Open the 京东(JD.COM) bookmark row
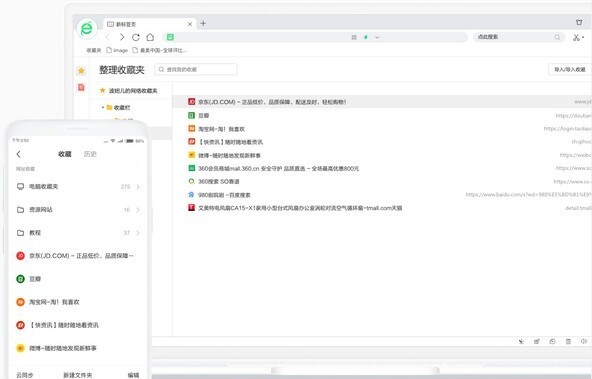The width and height of the screenshot is (592, 379). 382,102
